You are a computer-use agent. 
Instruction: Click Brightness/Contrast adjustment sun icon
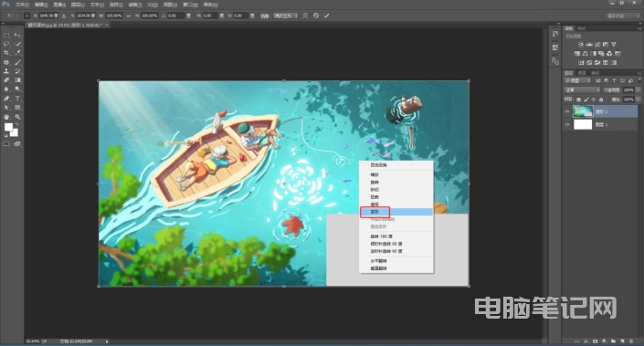[x=581, y=45]
